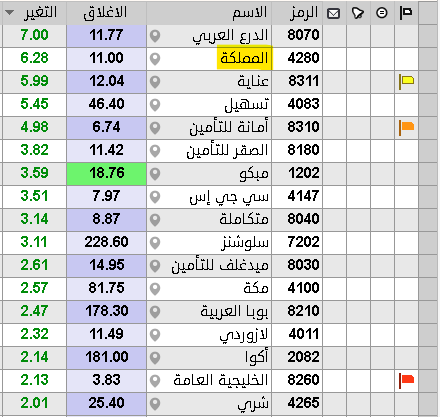
Task: Select the أكوا name cell
Action: coord(209,358)
